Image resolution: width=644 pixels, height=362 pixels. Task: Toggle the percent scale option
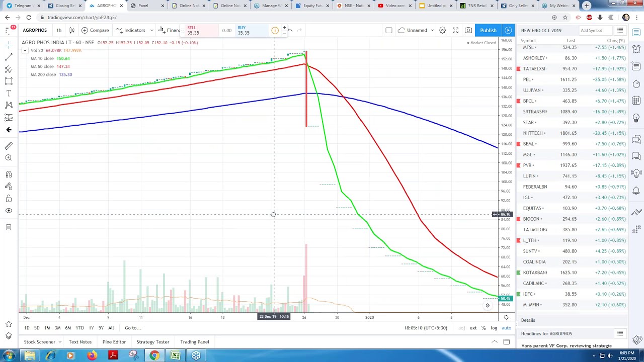click(x=484, y=328)
